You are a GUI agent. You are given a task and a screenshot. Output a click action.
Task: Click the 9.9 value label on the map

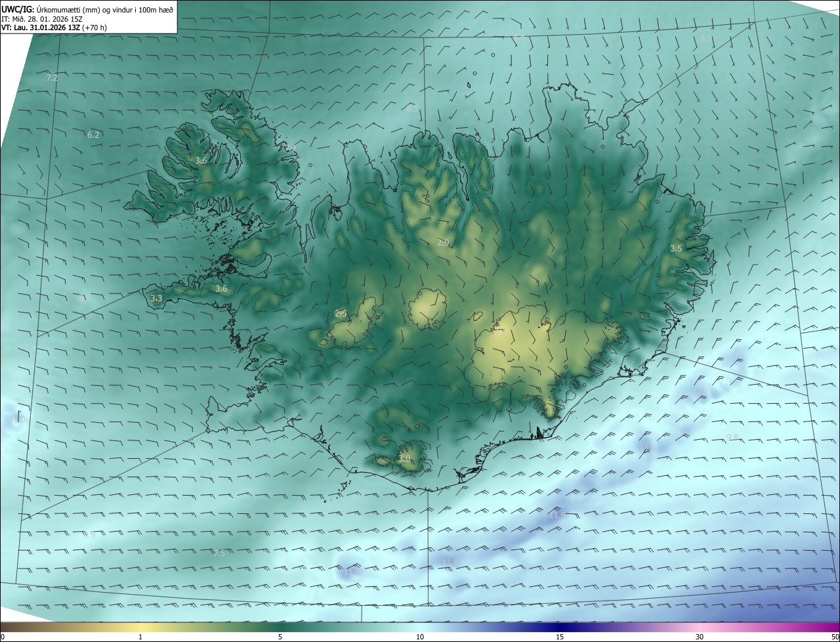89,534
